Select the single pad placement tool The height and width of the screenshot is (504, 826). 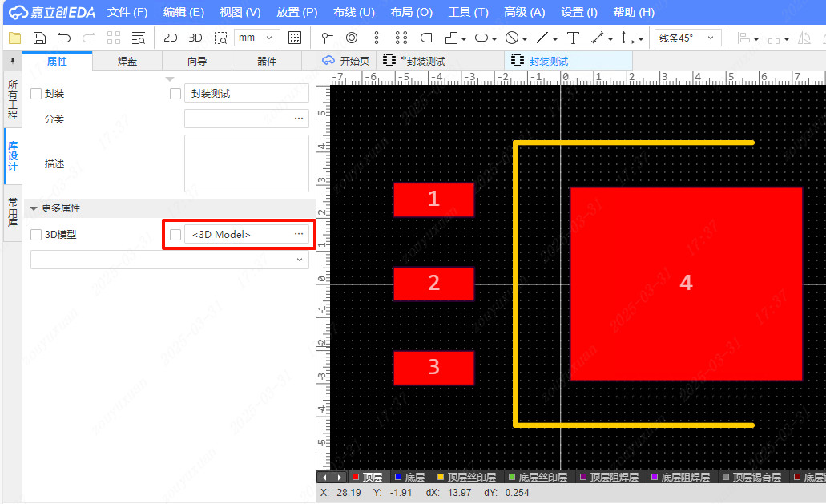coord(352,38)
